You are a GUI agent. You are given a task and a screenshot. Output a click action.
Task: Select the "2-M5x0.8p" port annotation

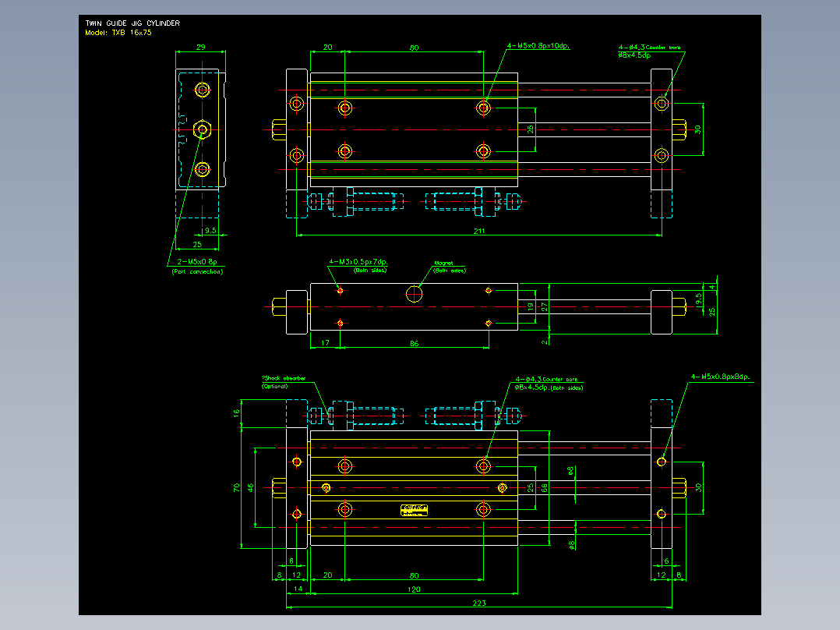(197, 262)
